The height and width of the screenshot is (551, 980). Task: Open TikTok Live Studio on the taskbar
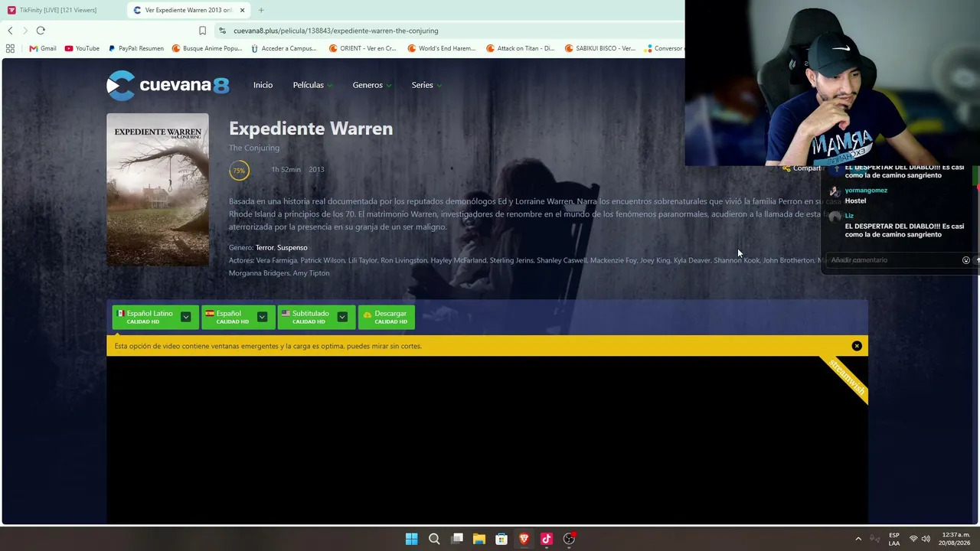point(547,539)
